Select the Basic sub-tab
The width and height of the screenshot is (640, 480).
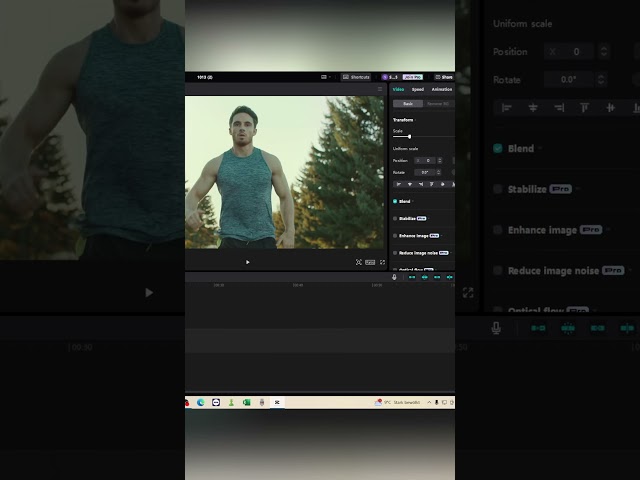(408, 104)
